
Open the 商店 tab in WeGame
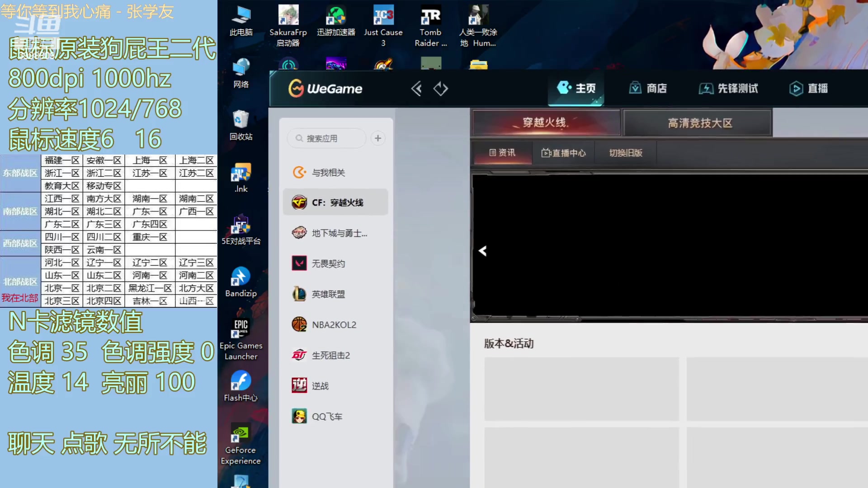coord(648,88)
